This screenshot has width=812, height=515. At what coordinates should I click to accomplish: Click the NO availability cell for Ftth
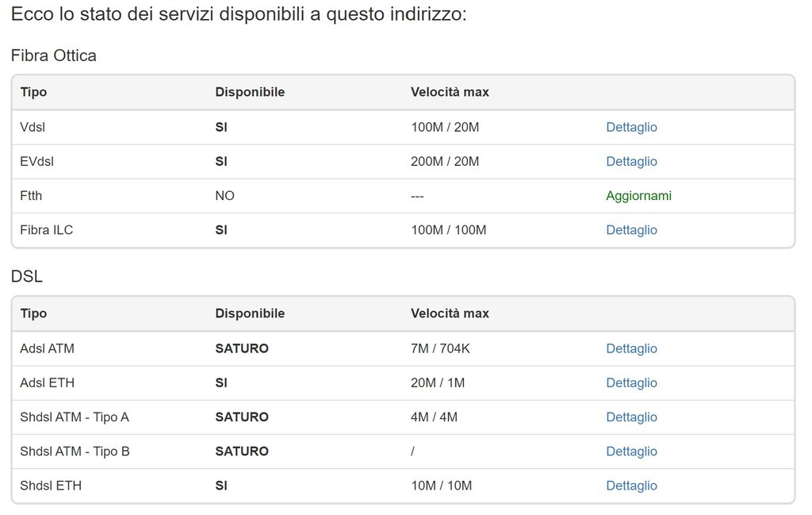tap(224, 195)
